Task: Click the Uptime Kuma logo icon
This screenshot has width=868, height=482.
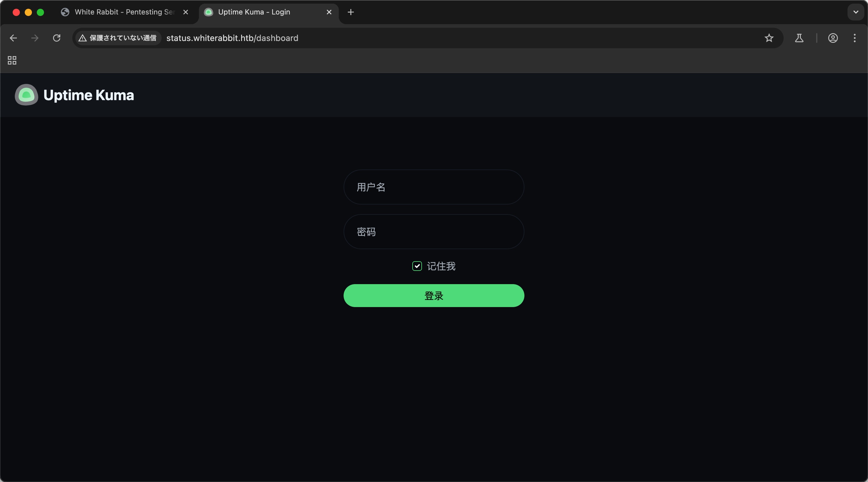Action: [26, 95]
